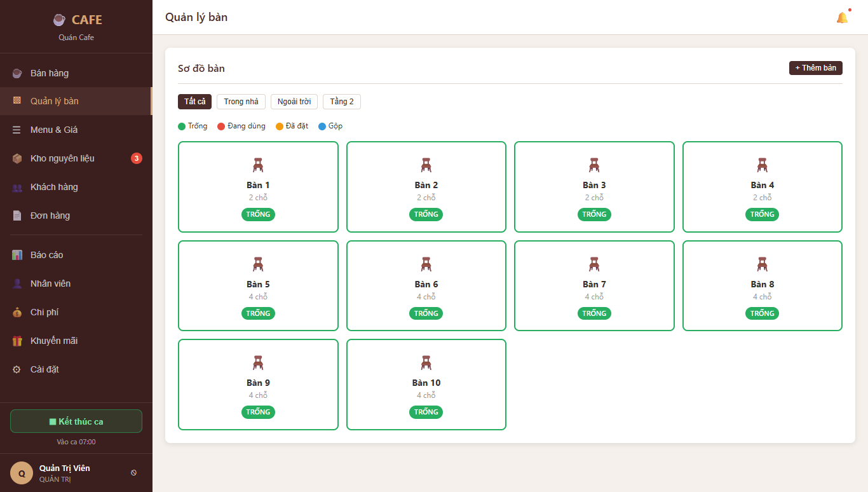Click the CAFE logo cup icon
868x492 pixels.
tap(59, 20)
